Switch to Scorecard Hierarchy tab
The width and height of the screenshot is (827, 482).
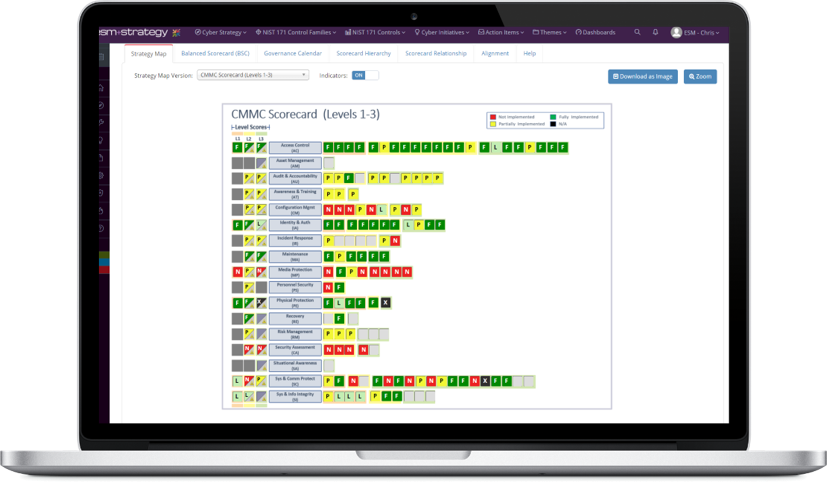pyautogui.click(x=363, y=53)
